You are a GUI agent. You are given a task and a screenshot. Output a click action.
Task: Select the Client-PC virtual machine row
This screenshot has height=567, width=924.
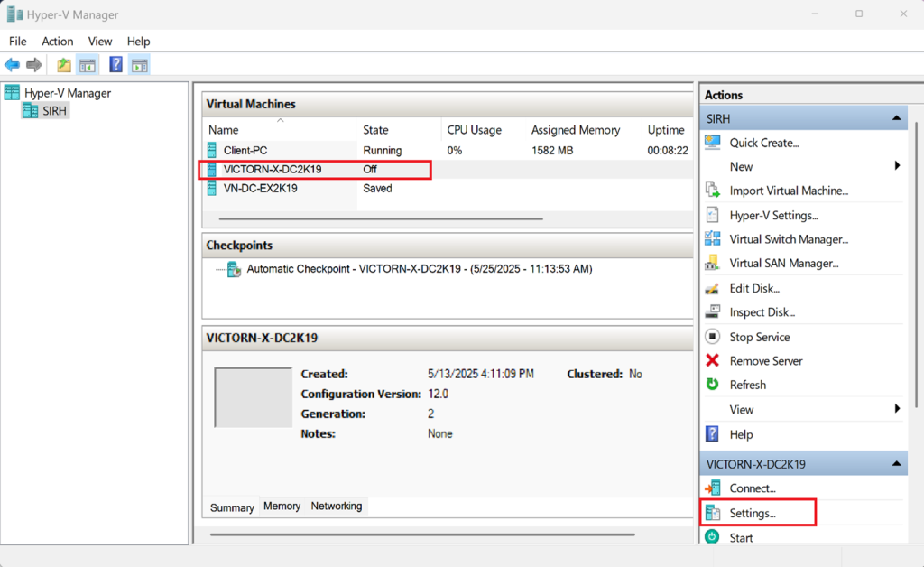tap(245, 151)
